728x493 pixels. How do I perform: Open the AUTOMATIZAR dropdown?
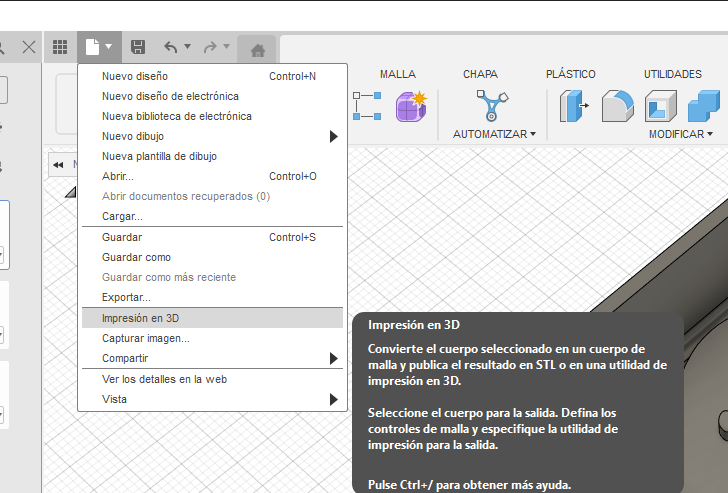point(494,134)
